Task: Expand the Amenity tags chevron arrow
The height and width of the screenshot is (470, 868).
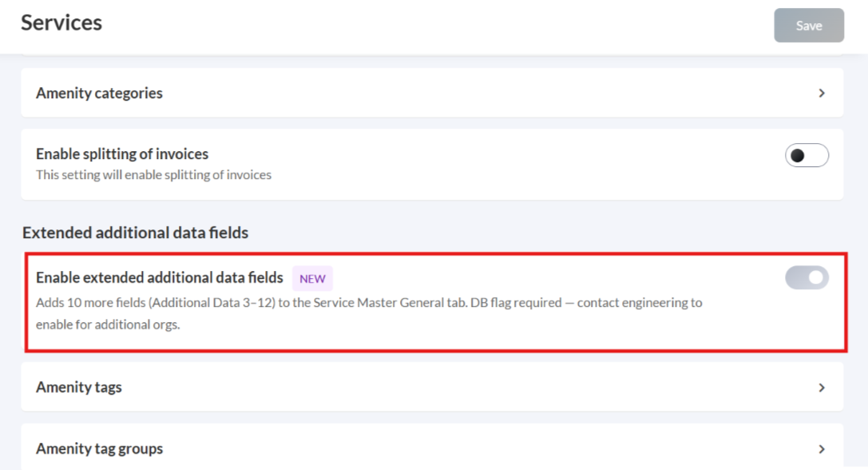Action: tap(822, 388)
